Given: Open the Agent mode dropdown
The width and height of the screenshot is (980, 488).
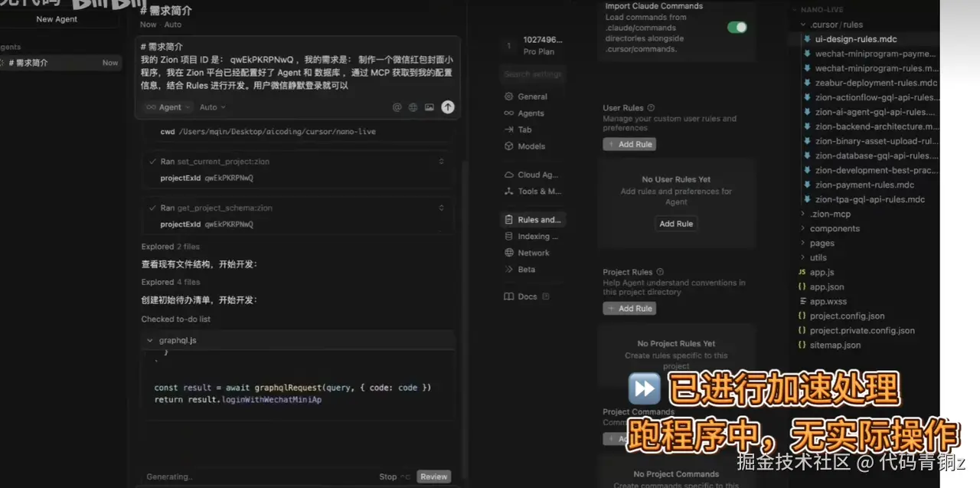Looking at the screenshot, I should pos(168,107).
